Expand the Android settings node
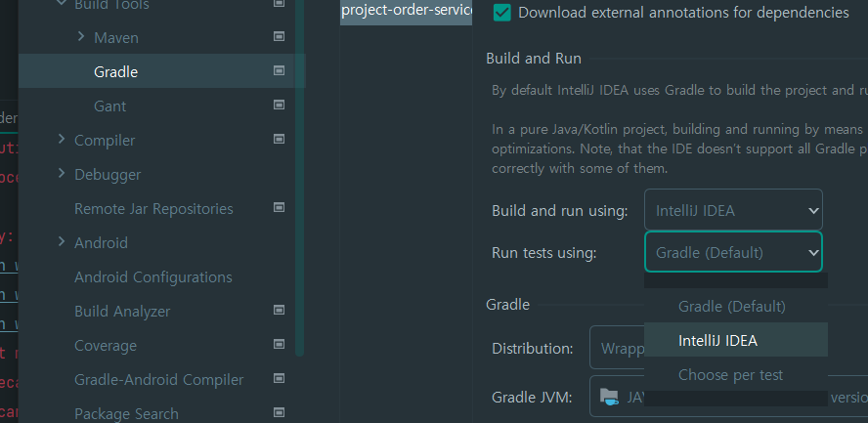The image size is (868, 423). tap(62, 242)
